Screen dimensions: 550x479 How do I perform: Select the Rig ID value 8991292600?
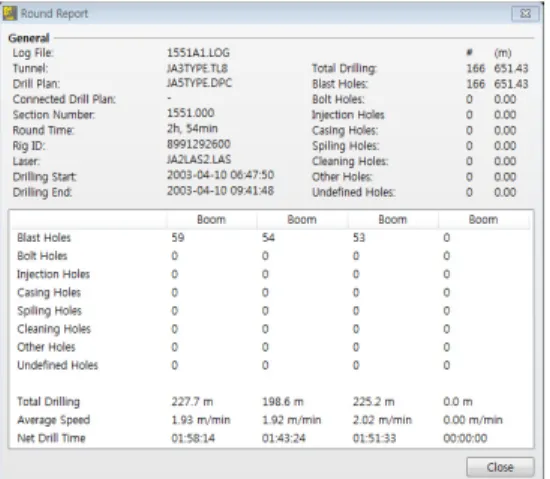pos(199,144)
